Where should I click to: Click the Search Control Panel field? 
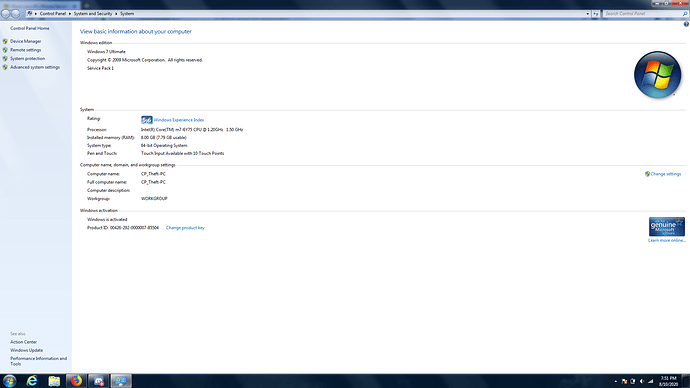642,14
